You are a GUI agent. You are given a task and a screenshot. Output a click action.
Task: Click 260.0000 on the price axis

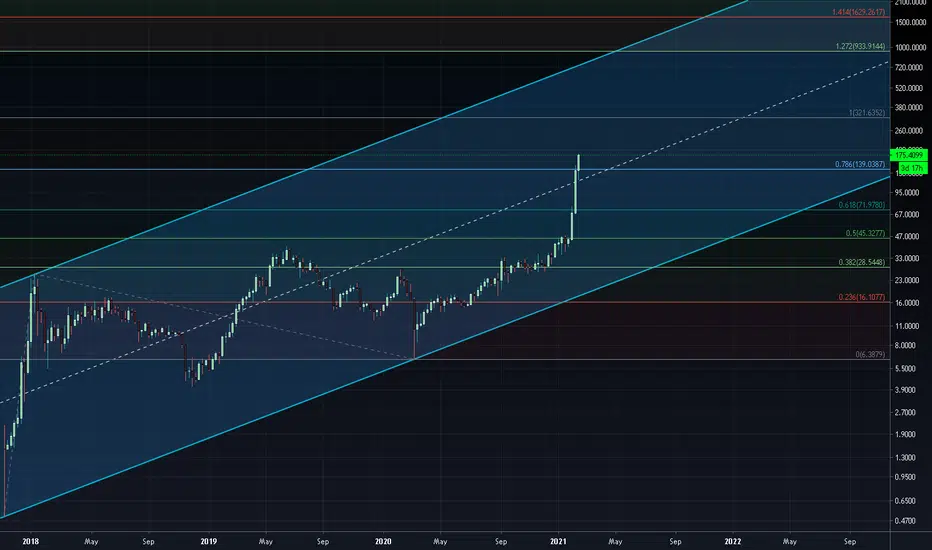pyautogui.click(x=909, y=131)
